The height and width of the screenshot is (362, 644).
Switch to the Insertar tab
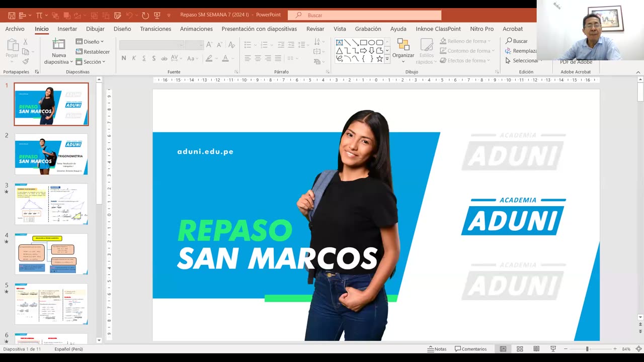pos(67,29)
